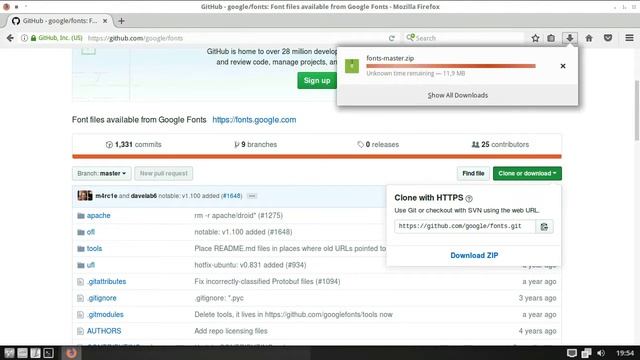Open the .gitmodules file

[x=105, y=315]
